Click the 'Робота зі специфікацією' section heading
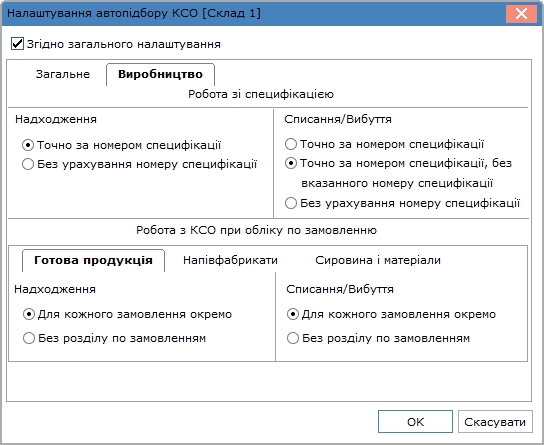 (261, 94)
